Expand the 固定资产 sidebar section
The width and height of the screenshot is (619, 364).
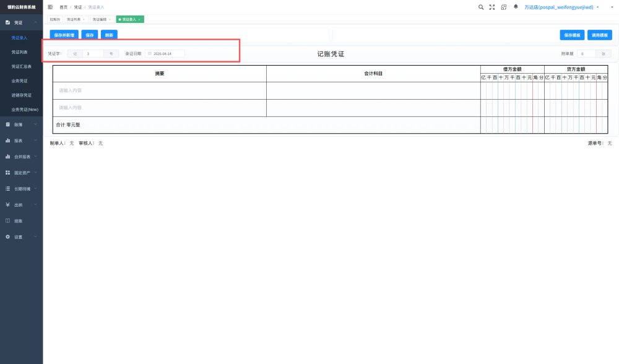click(21, 173)
